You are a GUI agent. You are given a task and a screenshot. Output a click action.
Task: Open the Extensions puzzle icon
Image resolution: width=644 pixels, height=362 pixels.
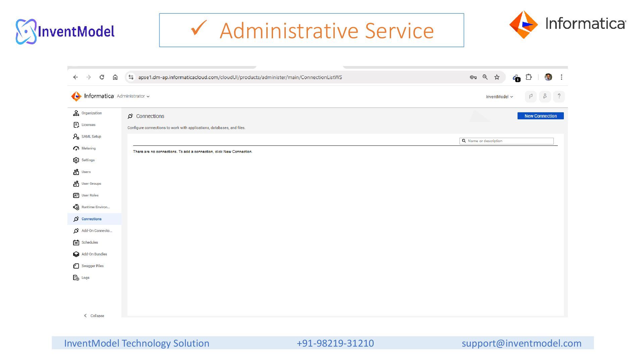coord(529,77)
